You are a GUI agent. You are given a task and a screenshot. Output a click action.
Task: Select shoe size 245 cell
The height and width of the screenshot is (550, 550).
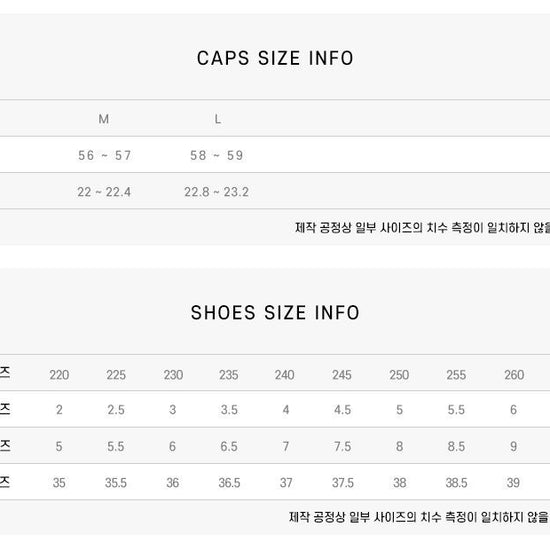pyautogui.click(x=342, y=375)
